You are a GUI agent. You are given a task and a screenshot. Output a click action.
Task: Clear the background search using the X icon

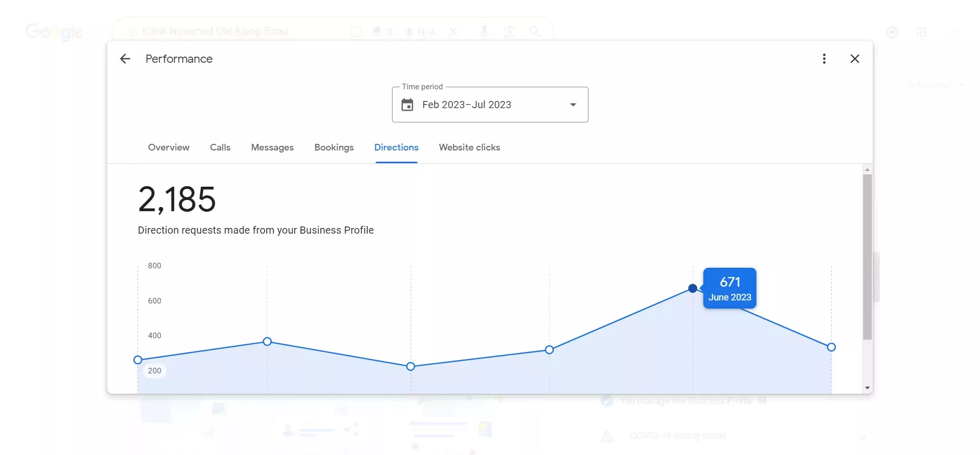tap(453, 32)
